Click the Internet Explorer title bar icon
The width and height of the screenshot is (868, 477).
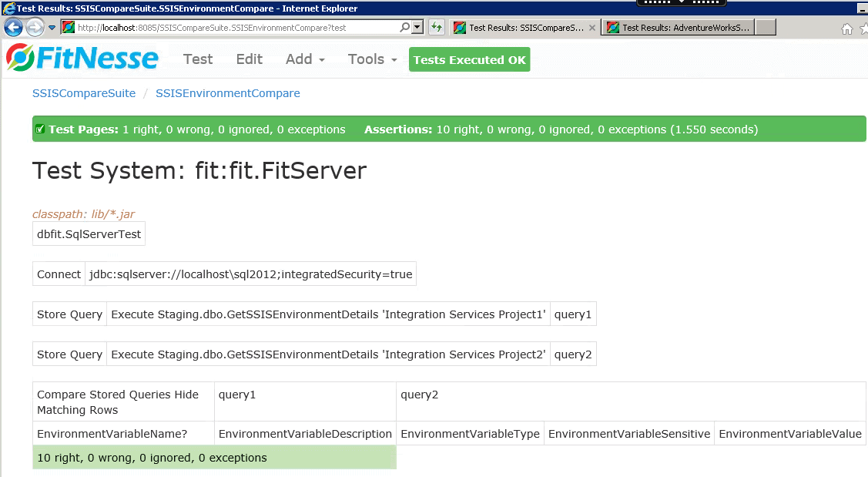click(9, 8)
